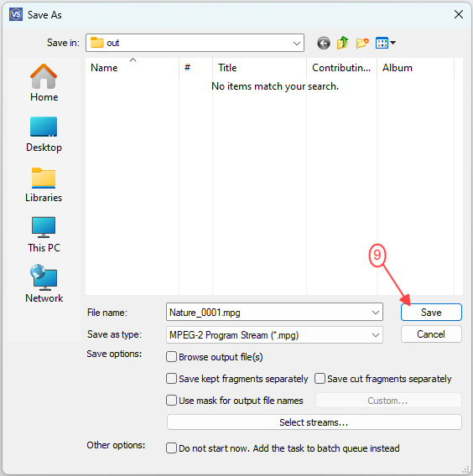Enable Use mask for output file names
Viewport: 473px width, 476px height.
point(171,400)
